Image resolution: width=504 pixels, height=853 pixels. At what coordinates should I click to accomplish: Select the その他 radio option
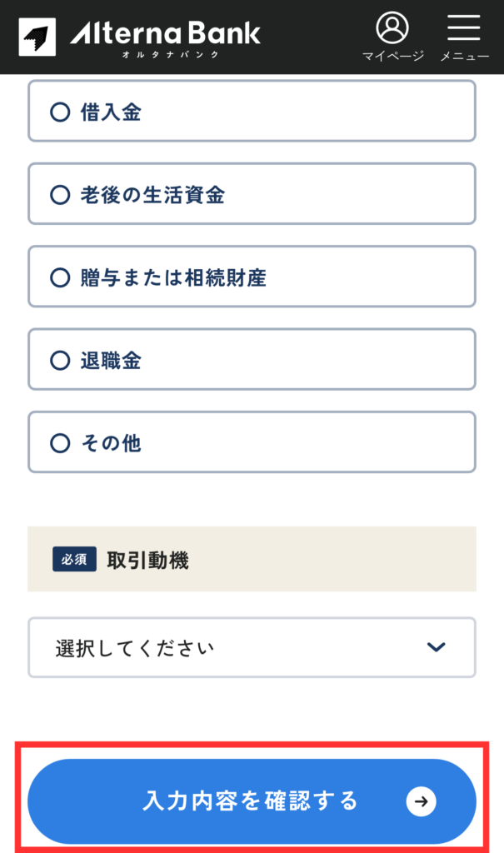[x=60, y=442]
